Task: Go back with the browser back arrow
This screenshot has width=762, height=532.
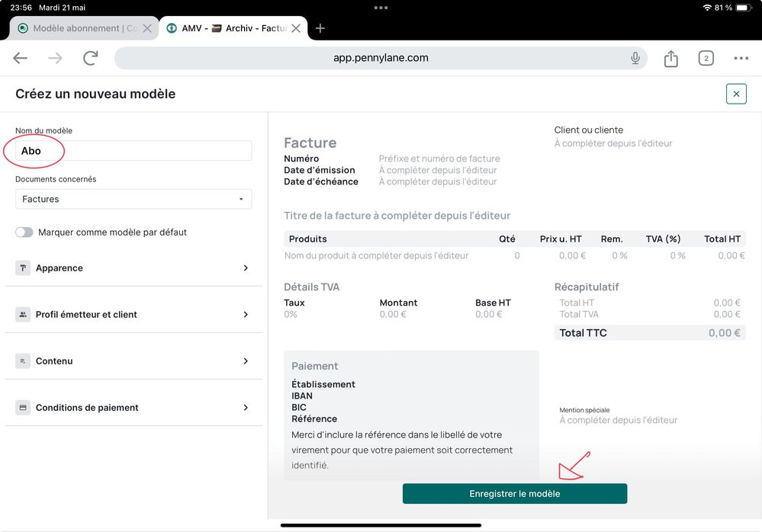Action: pyautogui.click(x=21, y=59)
